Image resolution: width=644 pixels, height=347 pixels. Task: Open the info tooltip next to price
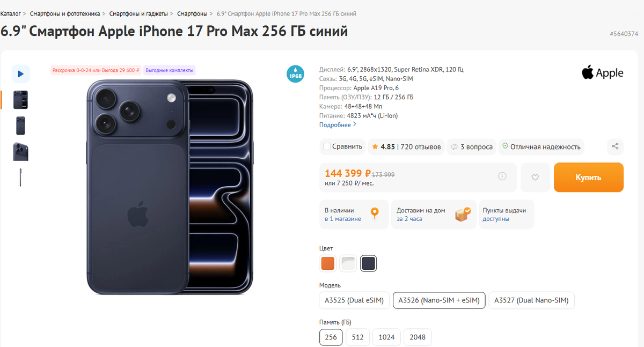pos(502,176)
